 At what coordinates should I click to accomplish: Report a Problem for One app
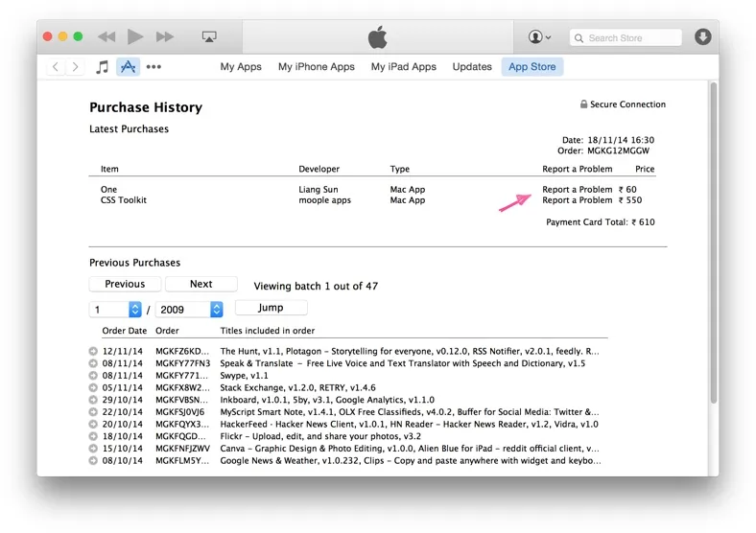(x=578, y=190)
